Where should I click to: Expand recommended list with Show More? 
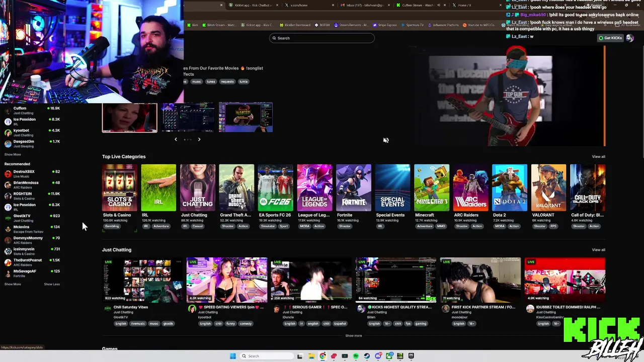pos(13,284)
